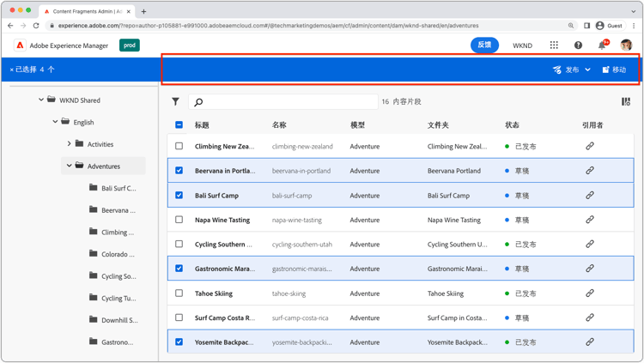Screen dimensions: 644x363
Task: Show references link for Cycling Southern Utah
Action: click(x=590, y=244)
